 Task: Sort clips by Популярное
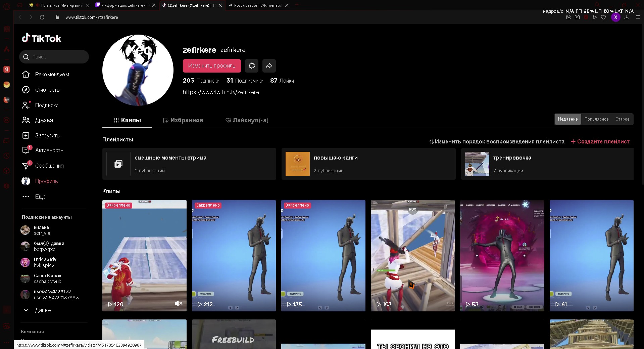pyautogui.click(x=596, y=119)
